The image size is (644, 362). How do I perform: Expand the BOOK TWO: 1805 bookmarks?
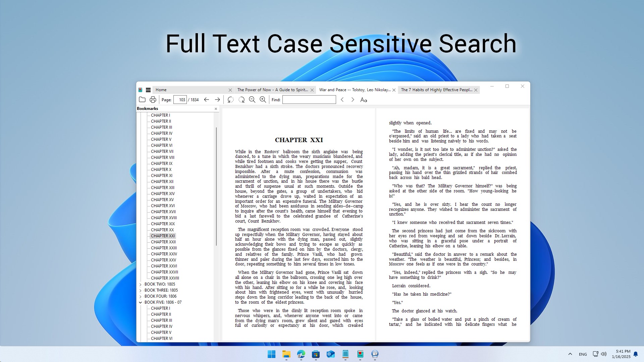140,284
